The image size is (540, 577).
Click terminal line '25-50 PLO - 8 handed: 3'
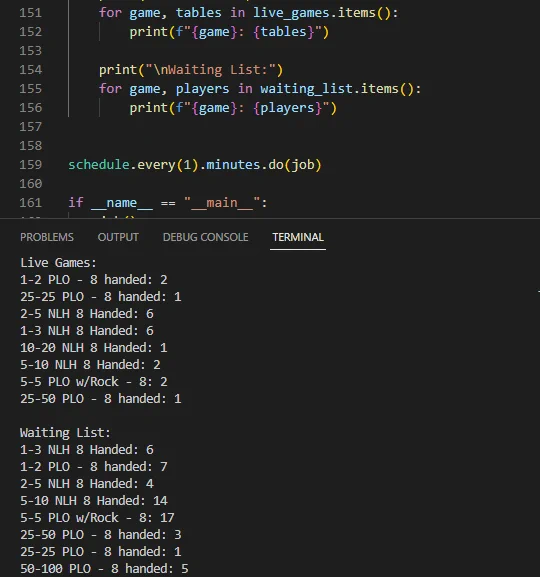coord(100,535)
